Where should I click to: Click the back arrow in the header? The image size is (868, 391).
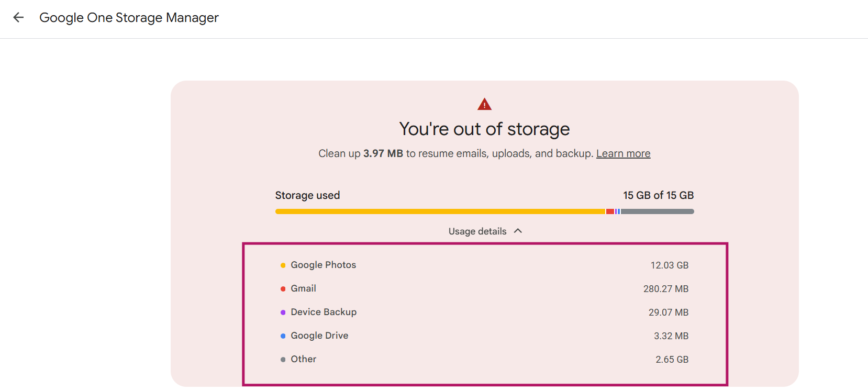18,17
